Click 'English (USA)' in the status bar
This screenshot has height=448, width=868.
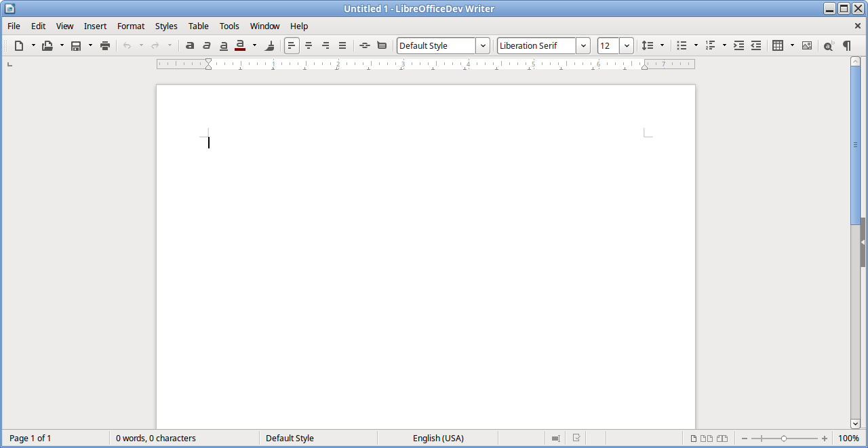point(438,439)
